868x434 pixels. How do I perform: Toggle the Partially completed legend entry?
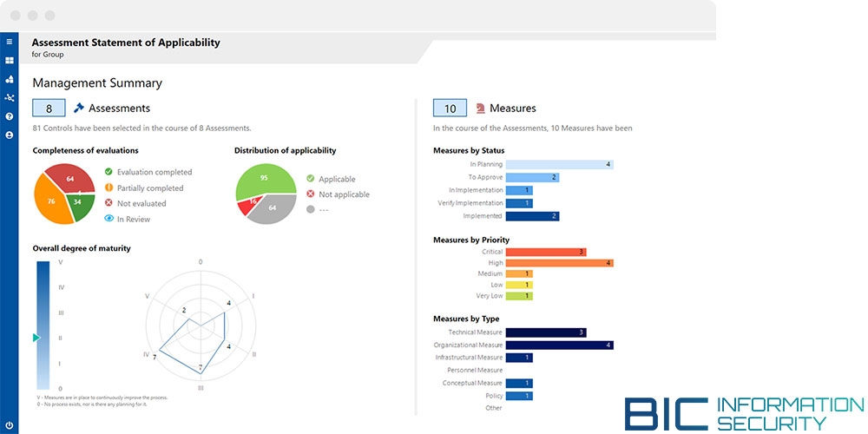pyautogui.click(x=144, y=188)
